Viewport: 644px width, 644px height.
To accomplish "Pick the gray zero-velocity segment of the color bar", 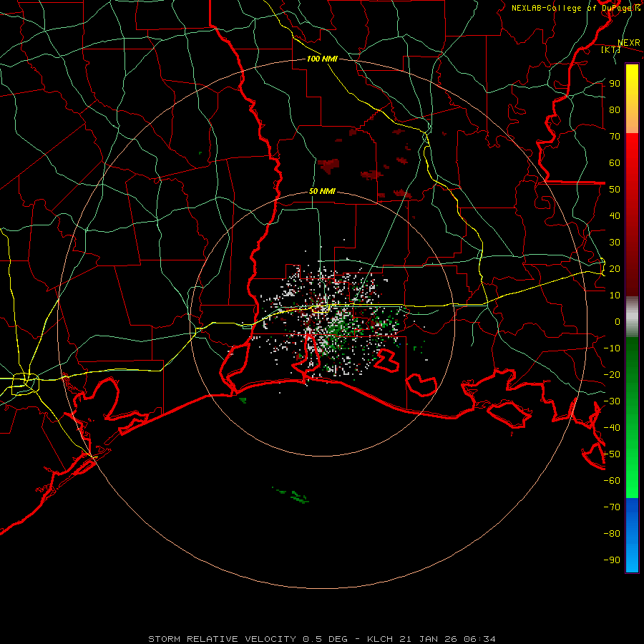I will point(632,316).
